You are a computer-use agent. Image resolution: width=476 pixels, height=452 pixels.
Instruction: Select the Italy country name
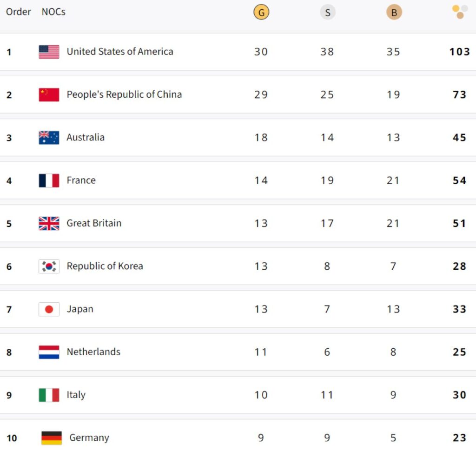point(76,395)
